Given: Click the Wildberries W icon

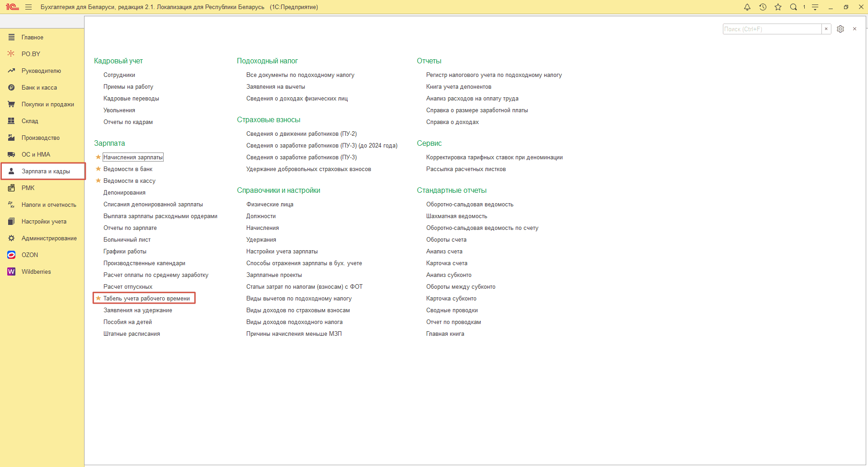Looking at the screenshot, I should [x=11, y=272].
